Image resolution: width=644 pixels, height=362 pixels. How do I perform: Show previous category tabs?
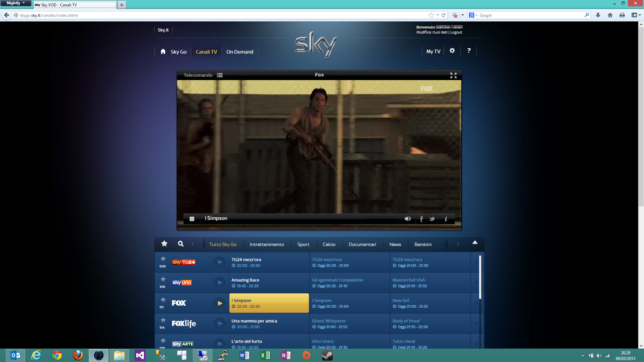193,244
